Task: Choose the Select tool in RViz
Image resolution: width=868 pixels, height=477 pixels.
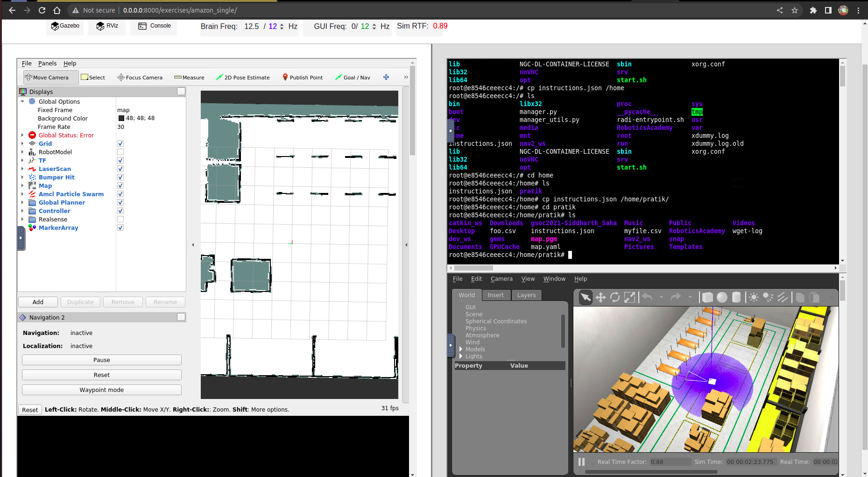Action: [93, 78]
